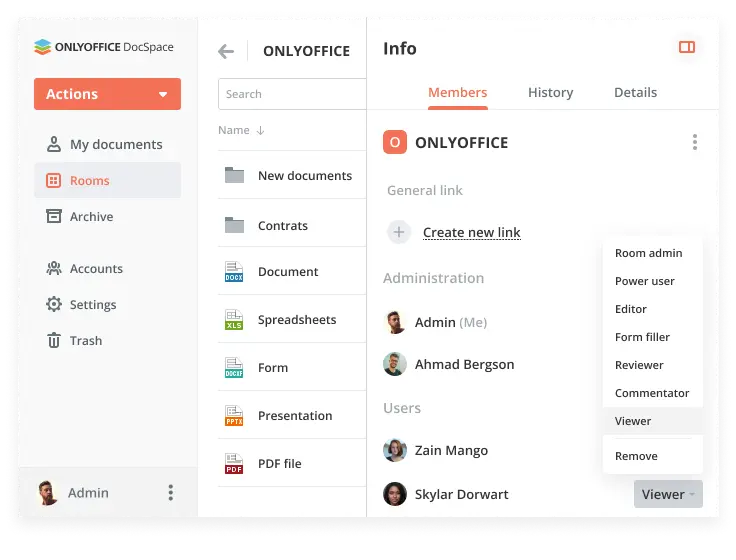Collapse Skylar Dorwart's Viewer role dropdown
Image resolution: width=736 pixels, height=560 pixels.
pos(668,494)
